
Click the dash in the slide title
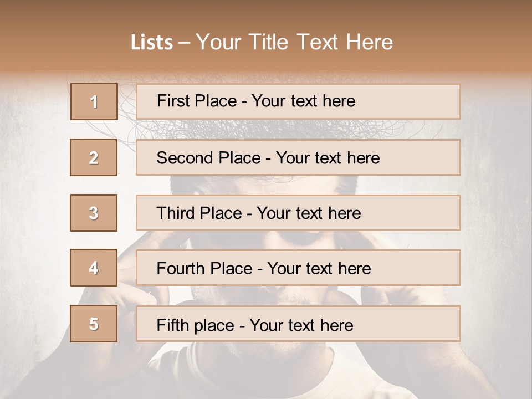click(185, 43)
